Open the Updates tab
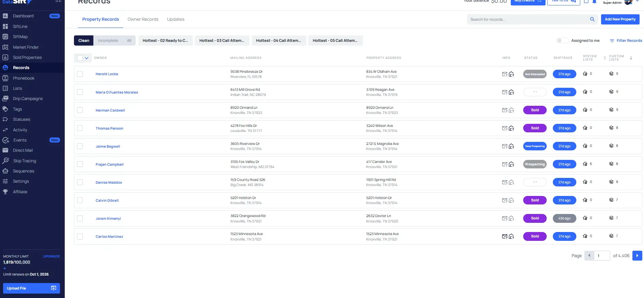 176,19
